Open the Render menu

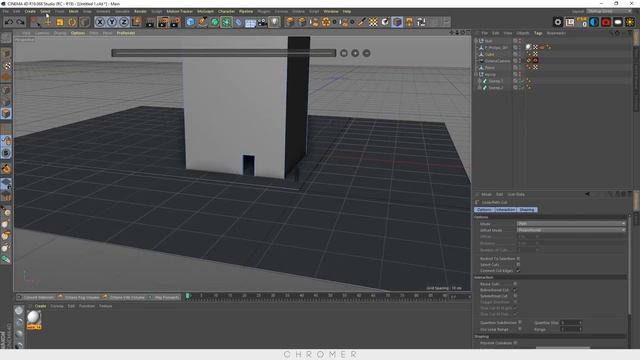coord(140,11)
